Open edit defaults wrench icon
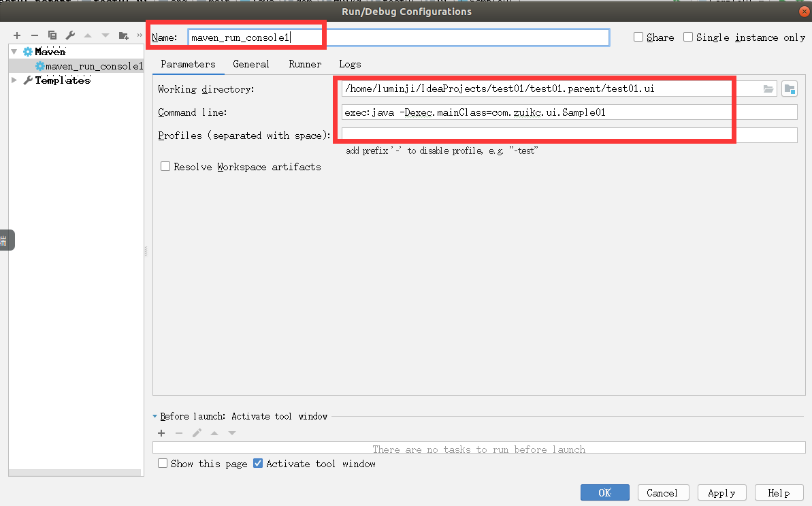This screenshot has height=506, width=812. coord(70,35)
